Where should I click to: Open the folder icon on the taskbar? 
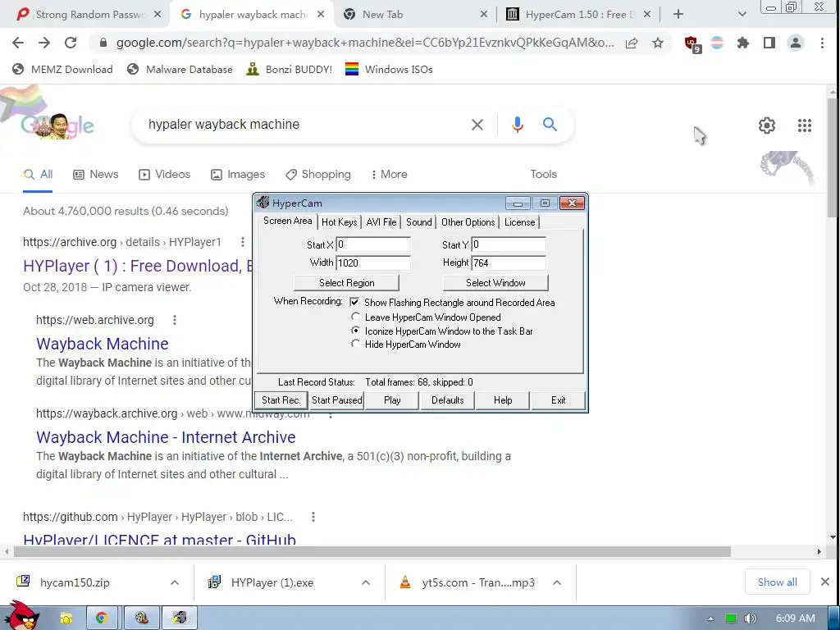click(66, 619)
